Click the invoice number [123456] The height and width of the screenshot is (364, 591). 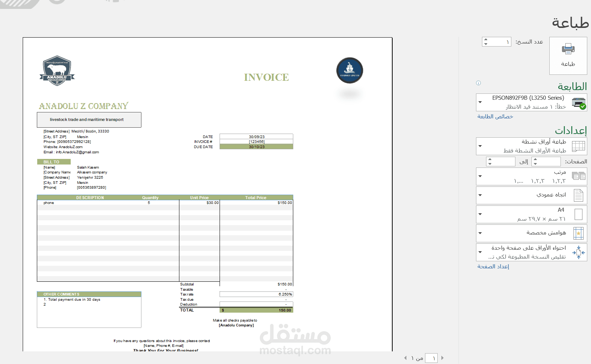257,142
